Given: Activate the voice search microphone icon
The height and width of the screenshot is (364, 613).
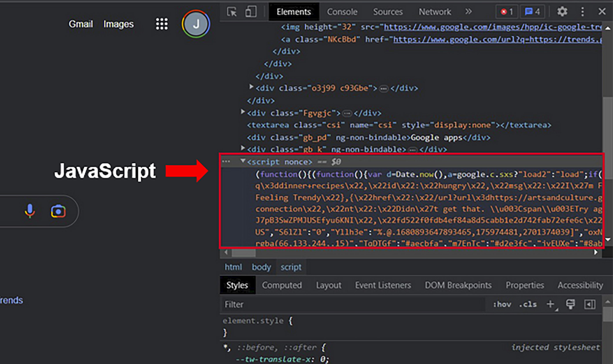Looking at the screenshot, I should pos(30,210).
